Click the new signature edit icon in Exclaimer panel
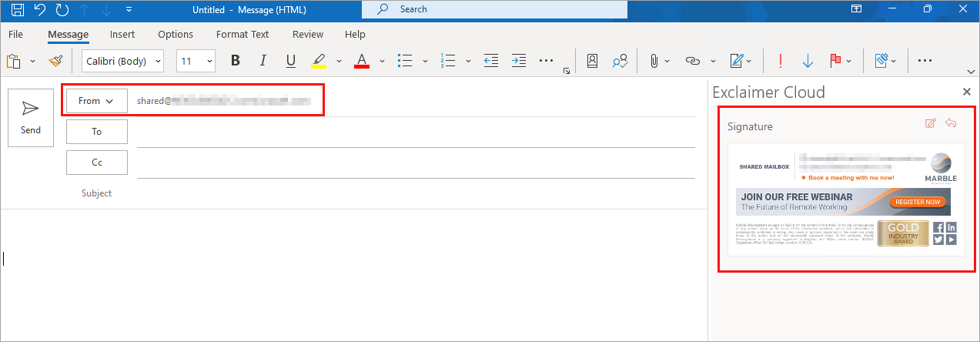 click(930, 123)
